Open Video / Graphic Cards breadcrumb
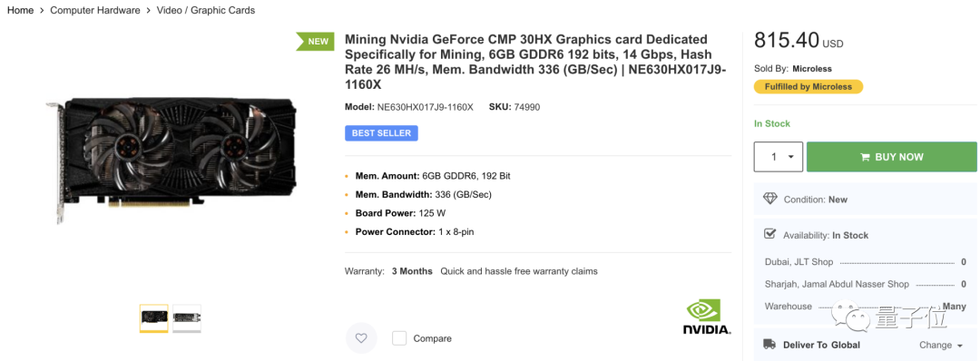This screenshot has width=980, height=361. coord(206,10)
